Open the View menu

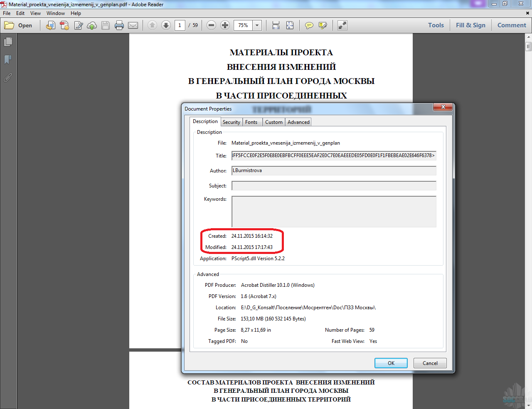(x=35, y=13)
